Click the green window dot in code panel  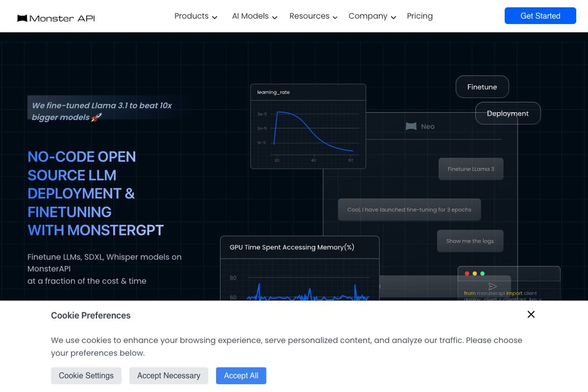pos(483,274)
